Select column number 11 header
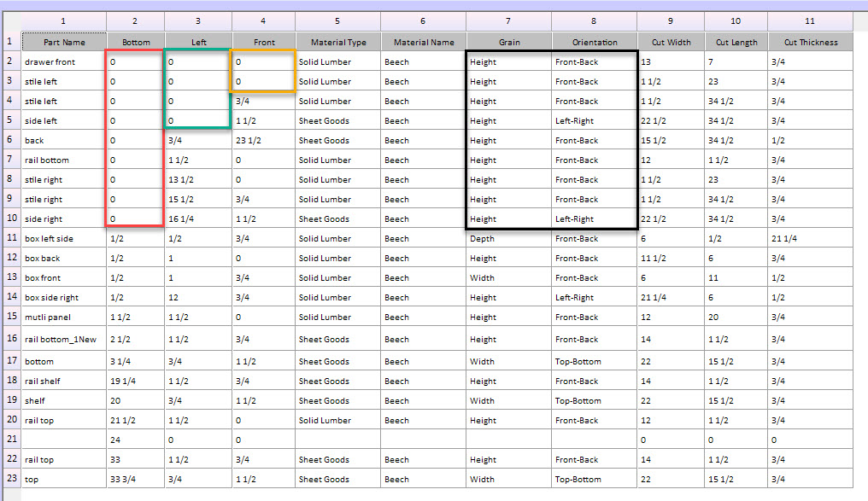Screen dimensions: 868x501 (811, 21)
